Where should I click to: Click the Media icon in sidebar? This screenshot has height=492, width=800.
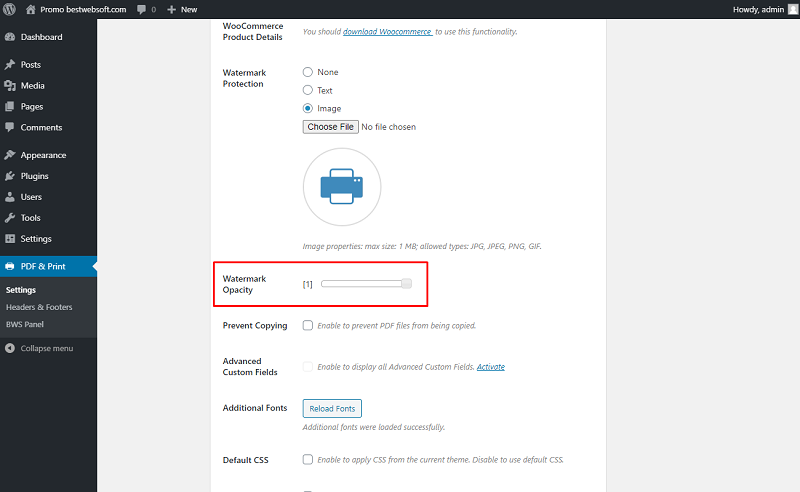tap(10, 85)
